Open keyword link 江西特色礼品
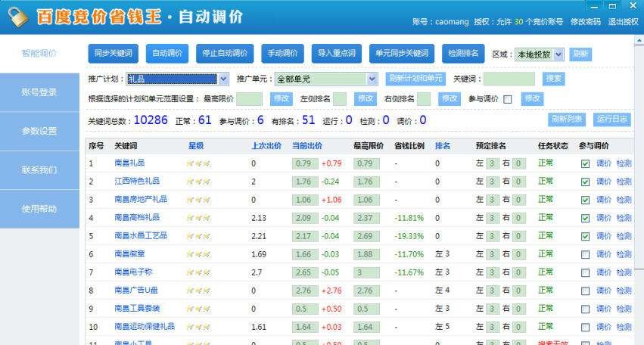This screenshot has height=345, width=644. coord(137,181)
